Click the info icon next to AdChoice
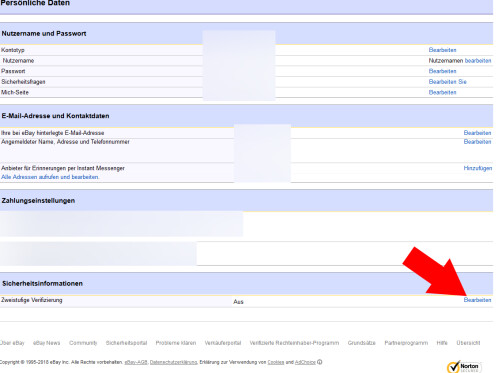Viewport: 498px width, 373px height. point(320,362)
